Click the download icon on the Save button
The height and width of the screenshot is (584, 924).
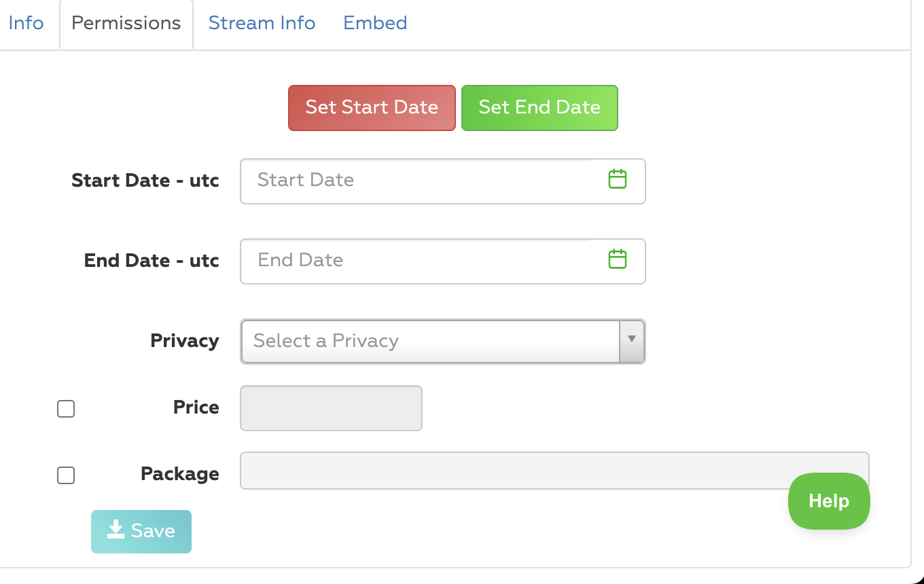click(116, 530)
